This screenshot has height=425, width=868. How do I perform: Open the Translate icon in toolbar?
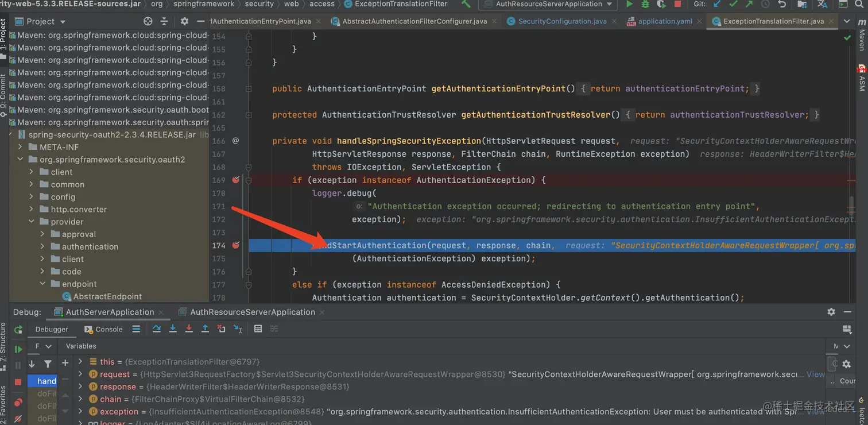coord(822,4)
